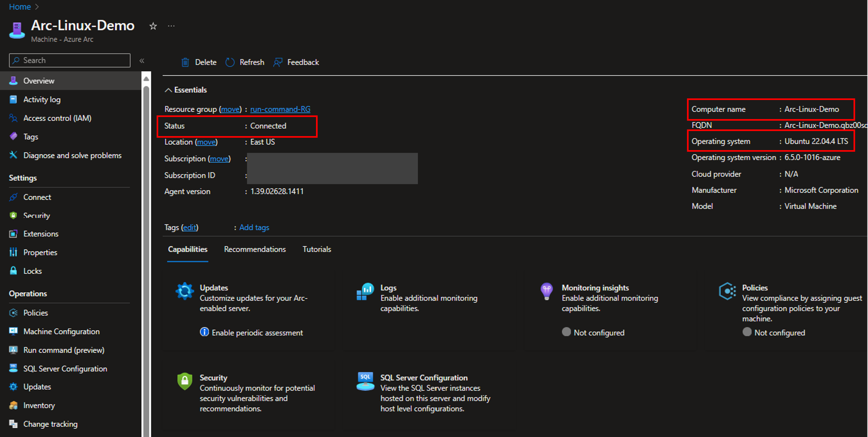The width and height of the screenshot is (868, 437).
Task: Click the Delete trash can icon
Action: click(x=185, y=62)
